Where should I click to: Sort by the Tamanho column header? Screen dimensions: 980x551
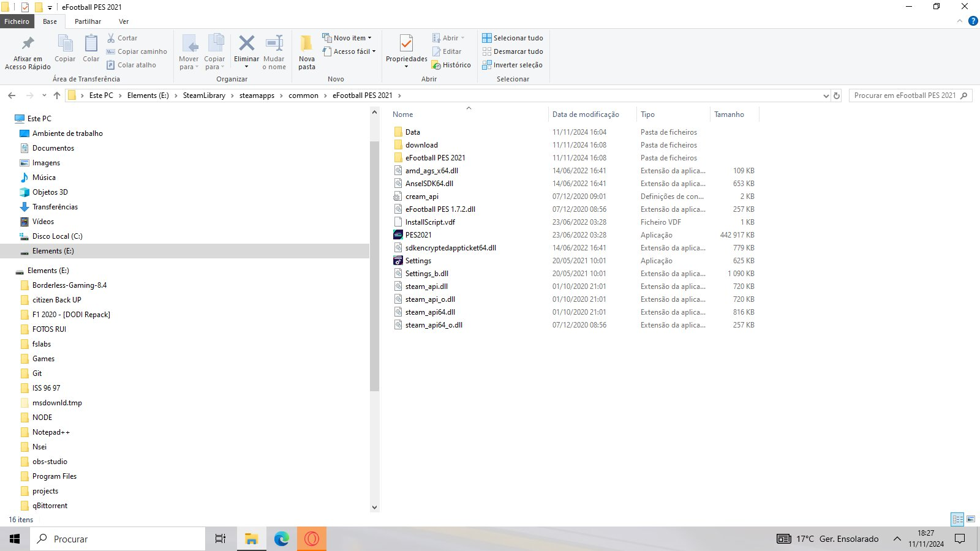click(729, 114)
